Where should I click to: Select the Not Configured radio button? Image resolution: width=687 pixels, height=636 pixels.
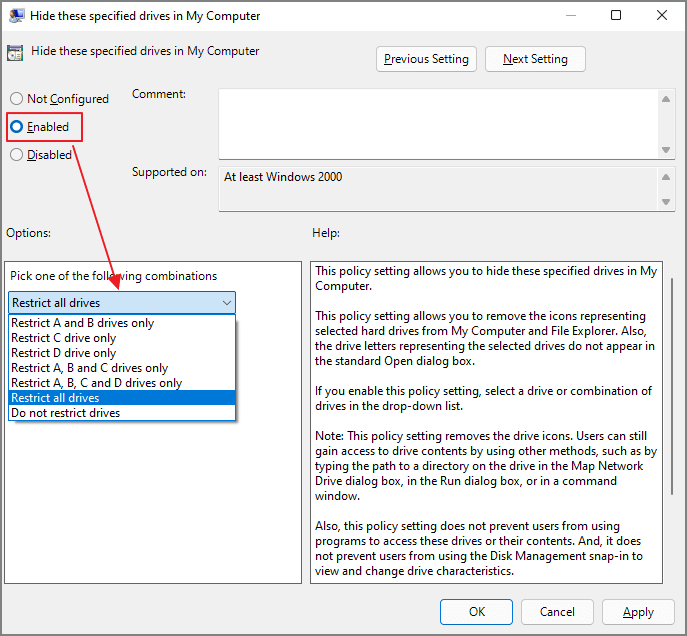pos(16,99)
